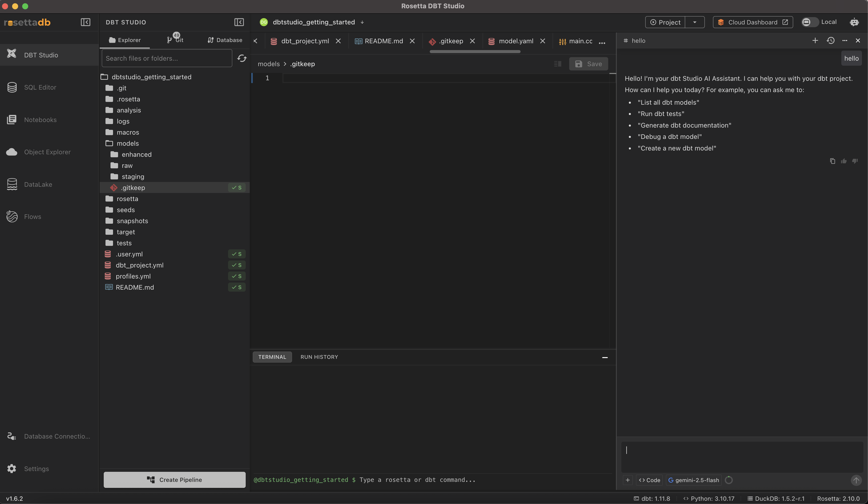This screenshot has height=504, width=868.
Task: Expand the macros folder
Action: (175, 132)
